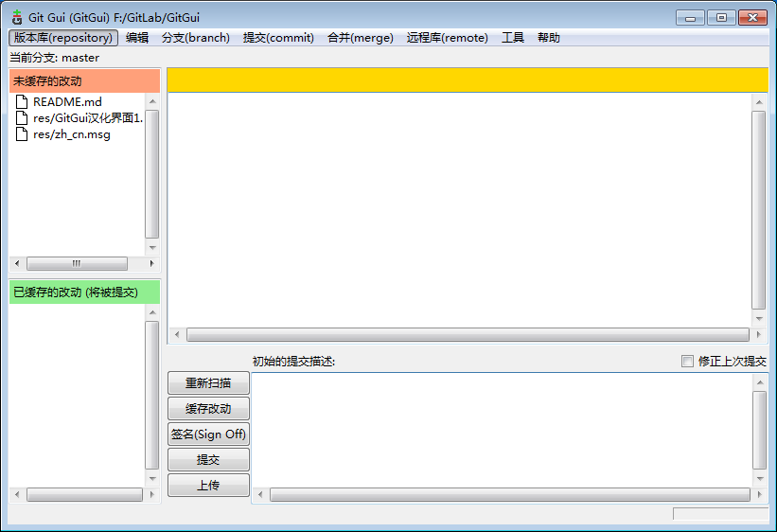Click the file icon beside res/GitGui汉化界面1.
Image resolution: width=777 pixels, height=532 pixels.
click(22, 118)
